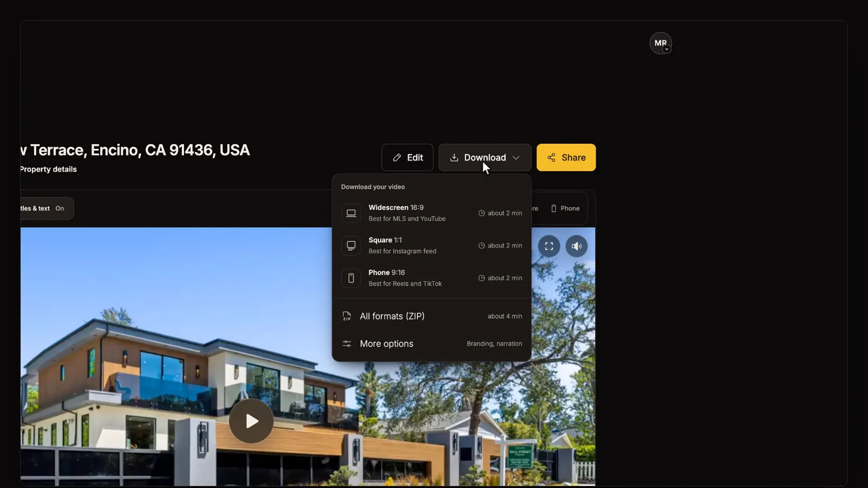Click 'about 4 min' estimate text
868x488 pixels.
(505, 316)
